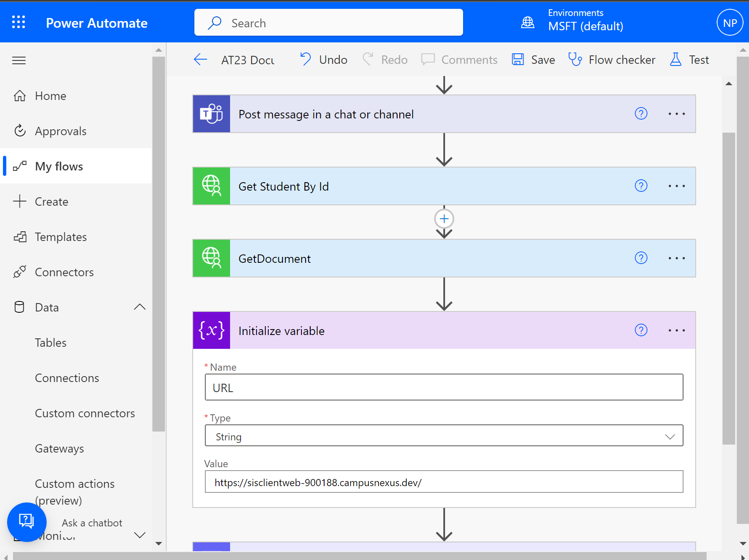Go back using the left arrow
This screenshot has height=560, width=749.
point(201,60)
